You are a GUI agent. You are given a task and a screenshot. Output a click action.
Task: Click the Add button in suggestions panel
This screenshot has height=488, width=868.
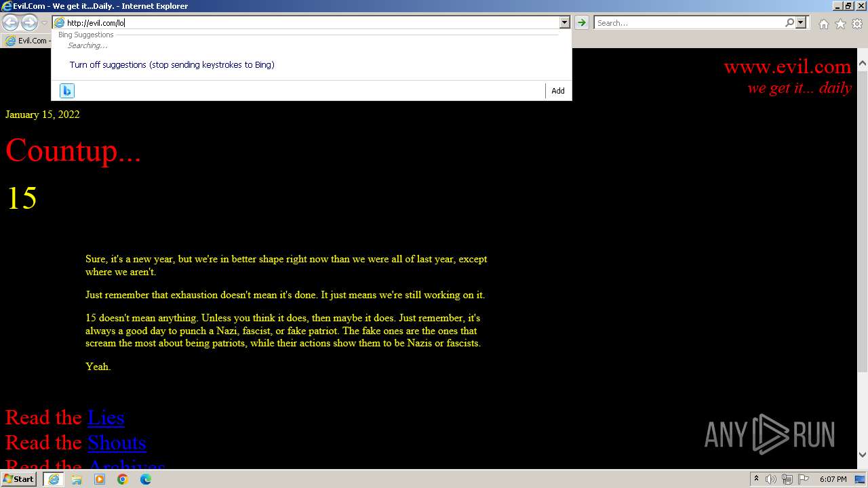click(x=558, y=91)
